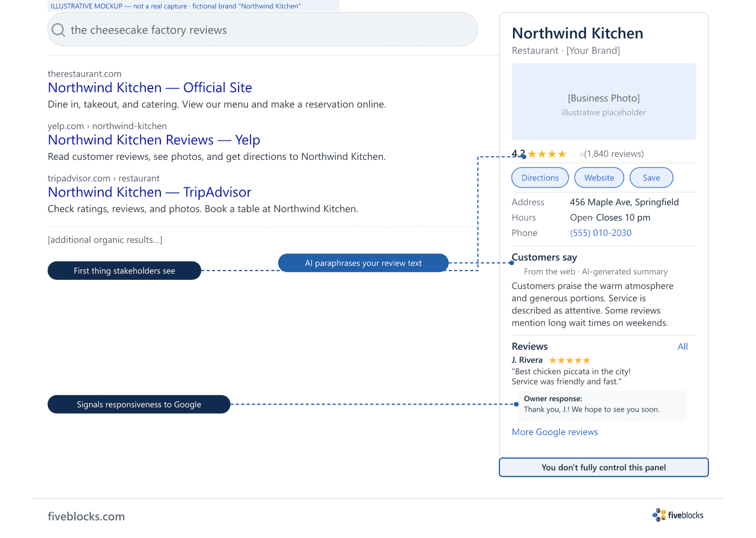Click the Dine in, takeout, and catering snippet

(x=217, y=104)
